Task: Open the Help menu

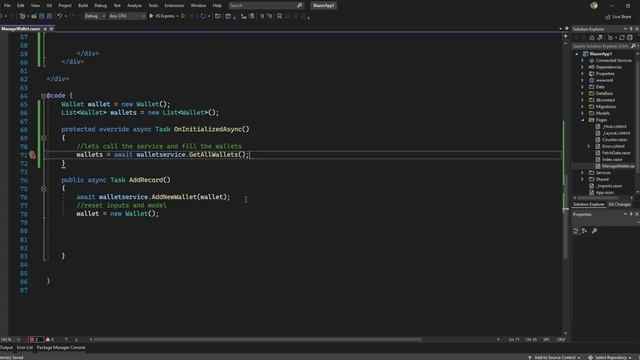Action: (x=217, y=5)
